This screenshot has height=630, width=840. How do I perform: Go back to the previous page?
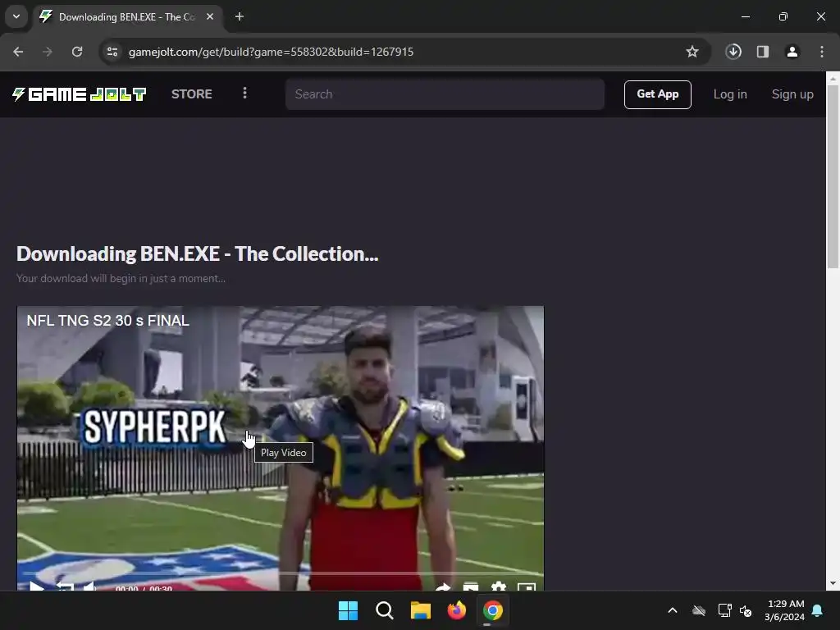point(18,52)
